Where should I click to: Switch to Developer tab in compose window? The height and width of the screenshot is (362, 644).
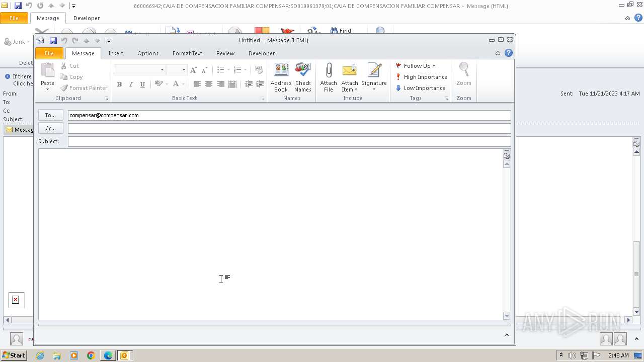coord(262,53)
